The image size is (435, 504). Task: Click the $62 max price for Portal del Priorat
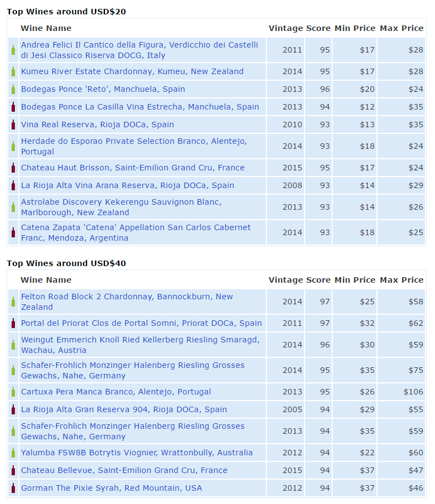point(416,323)
